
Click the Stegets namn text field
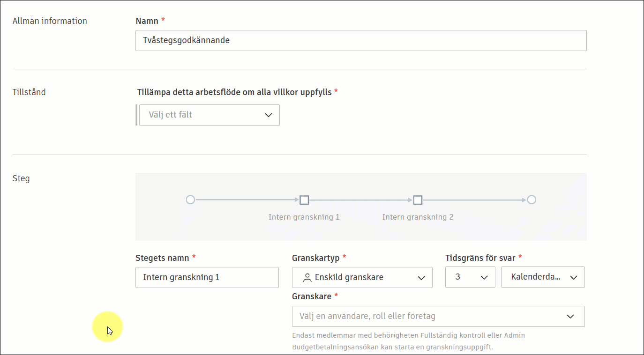point(207,277)
